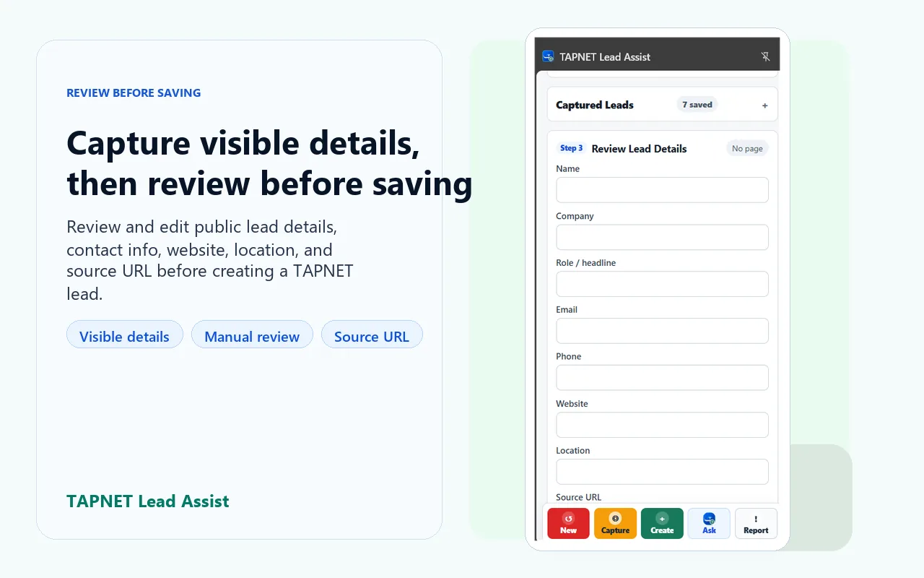
Task: Focus the Company input field
Action: pyautogui.click(x=662, y=237)
